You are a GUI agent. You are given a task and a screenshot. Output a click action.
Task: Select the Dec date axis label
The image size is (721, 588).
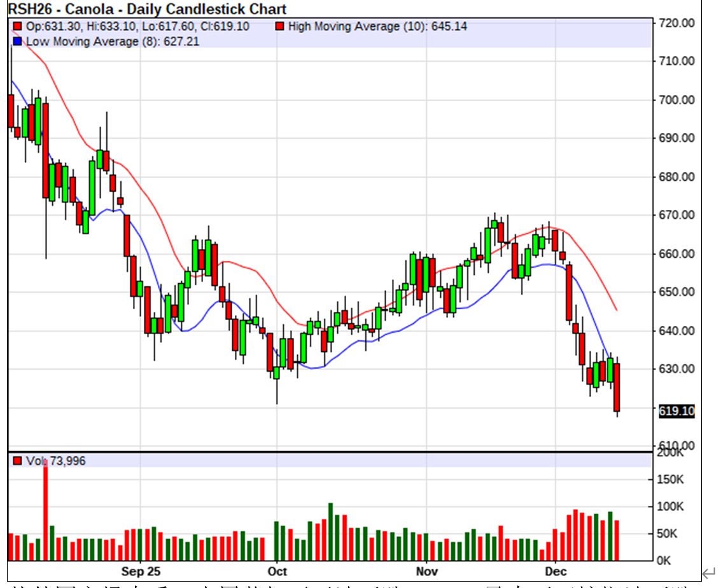555,570
